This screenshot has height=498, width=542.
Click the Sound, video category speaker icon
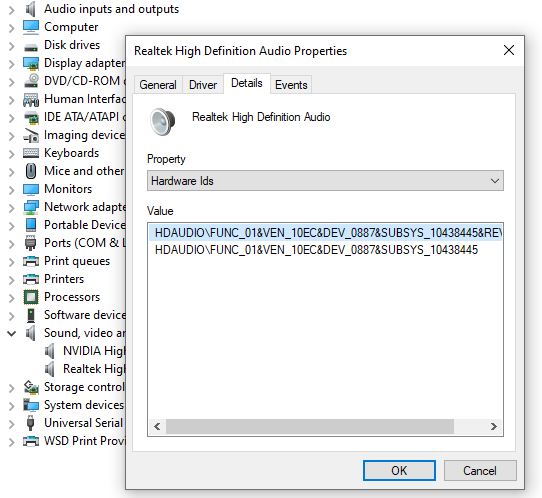(31, 333)
